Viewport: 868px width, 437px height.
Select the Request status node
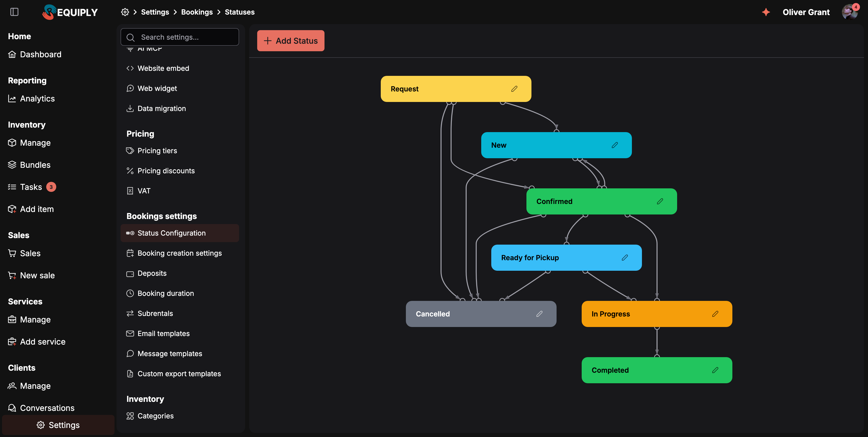[x=456, y=89]
